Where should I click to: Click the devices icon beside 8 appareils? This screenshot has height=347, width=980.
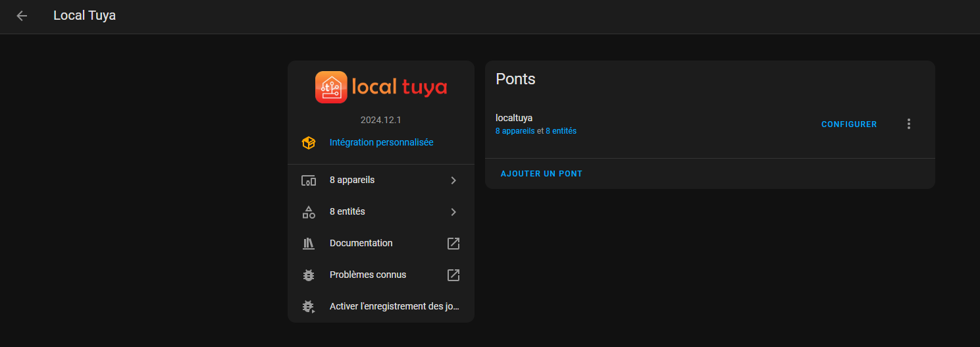pos(308,180)
